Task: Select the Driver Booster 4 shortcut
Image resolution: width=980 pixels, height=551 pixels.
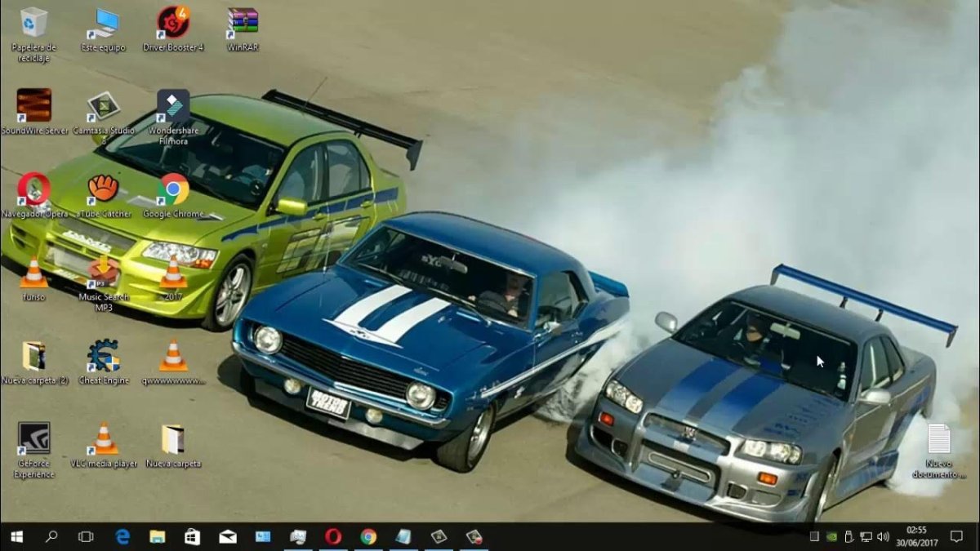Action: click(x=173, y=24)
